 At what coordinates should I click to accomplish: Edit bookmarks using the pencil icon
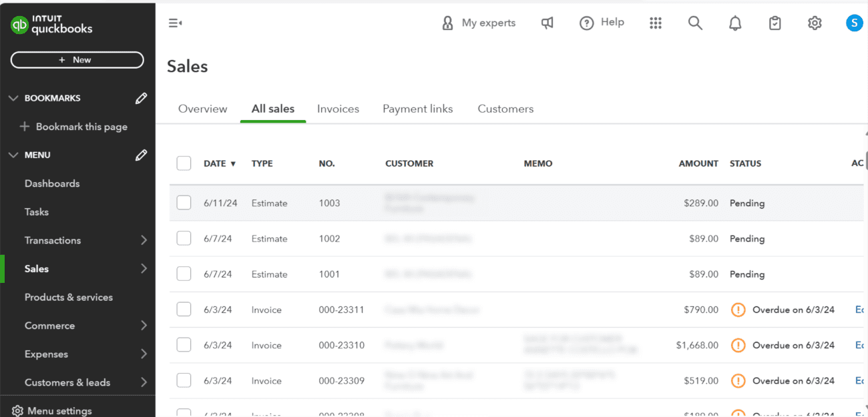point(141,98)
